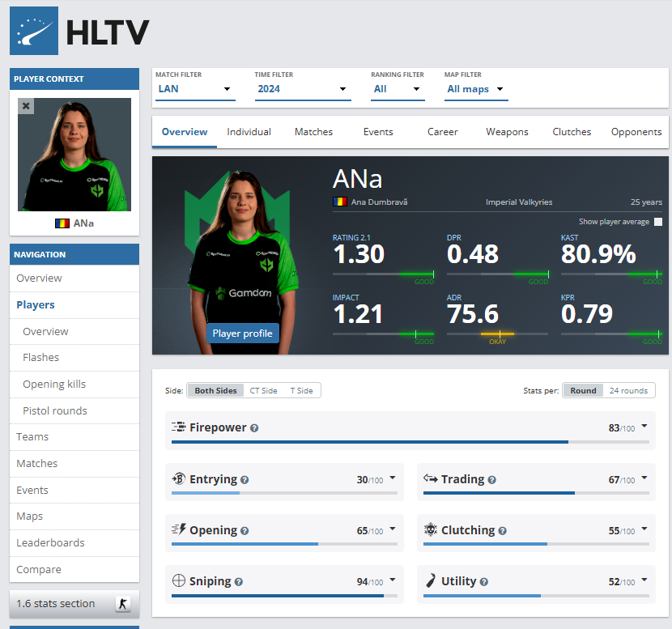Click the 1.6 stats section player icon
This screenshot has width=672, height=629.
tap(123, 604)
